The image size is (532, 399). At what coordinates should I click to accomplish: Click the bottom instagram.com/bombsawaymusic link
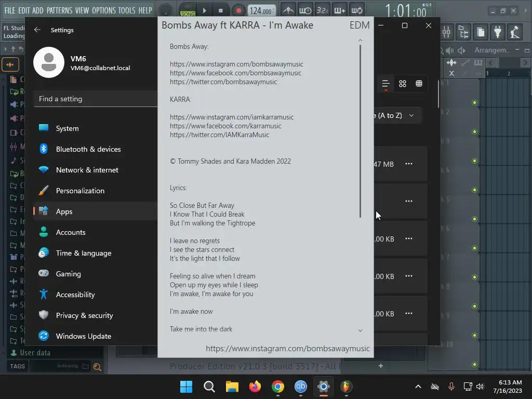pyautogui.click(x=287, y=349)
